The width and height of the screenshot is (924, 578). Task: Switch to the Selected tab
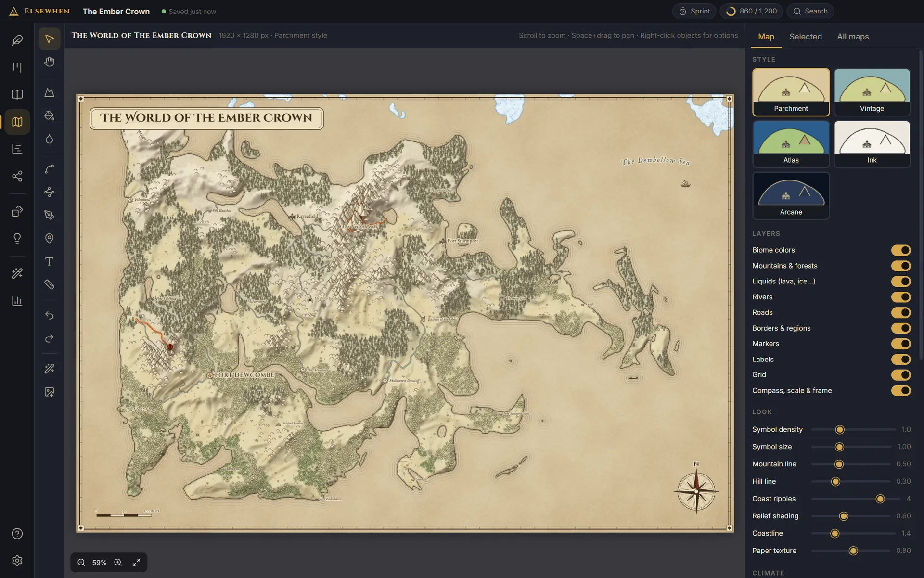pos(805,37)
